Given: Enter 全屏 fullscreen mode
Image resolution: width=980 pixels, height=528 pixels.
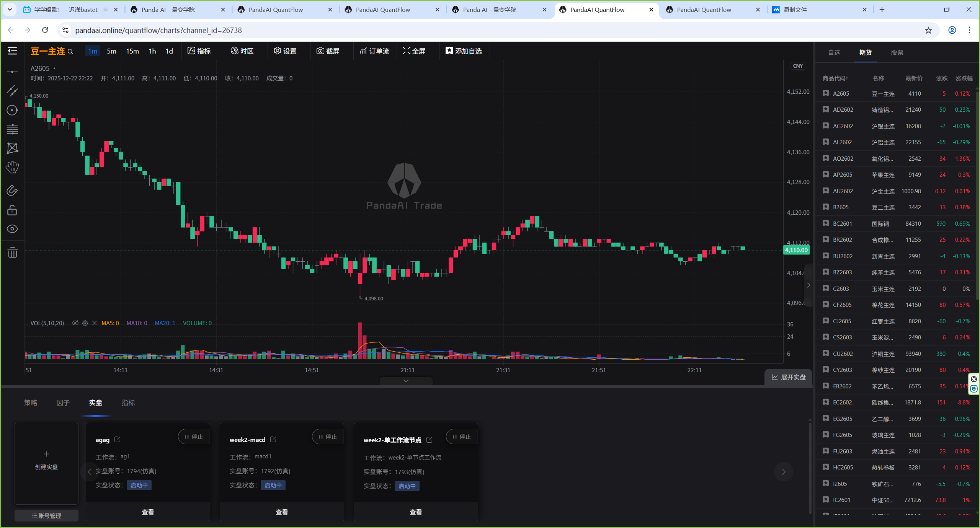Looking at the screenshot, I should point(414,51).
